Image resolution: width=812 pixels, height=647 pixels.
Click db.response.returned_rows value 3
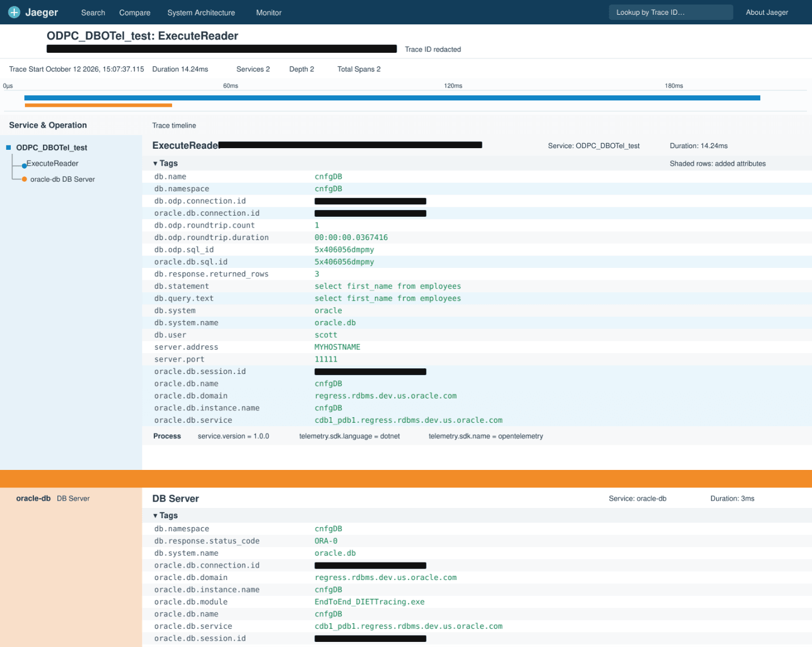pyautogui.click(x=317, y=274)
